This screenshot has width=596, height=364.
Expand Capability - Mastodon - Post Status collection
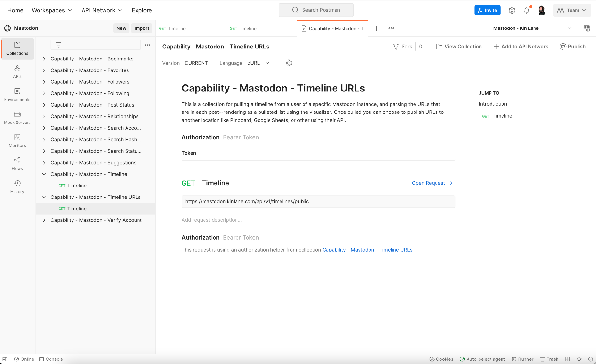click(x=44, y=105)
